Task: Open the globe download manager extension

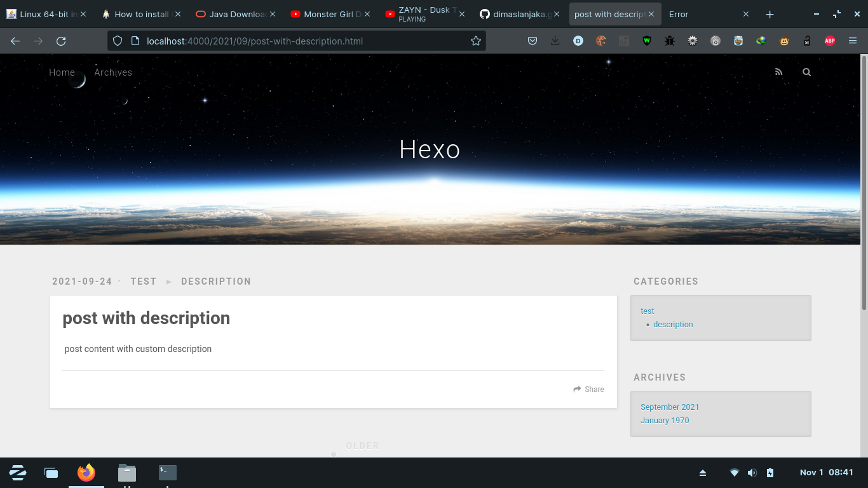Action: (x=761, y=41)
